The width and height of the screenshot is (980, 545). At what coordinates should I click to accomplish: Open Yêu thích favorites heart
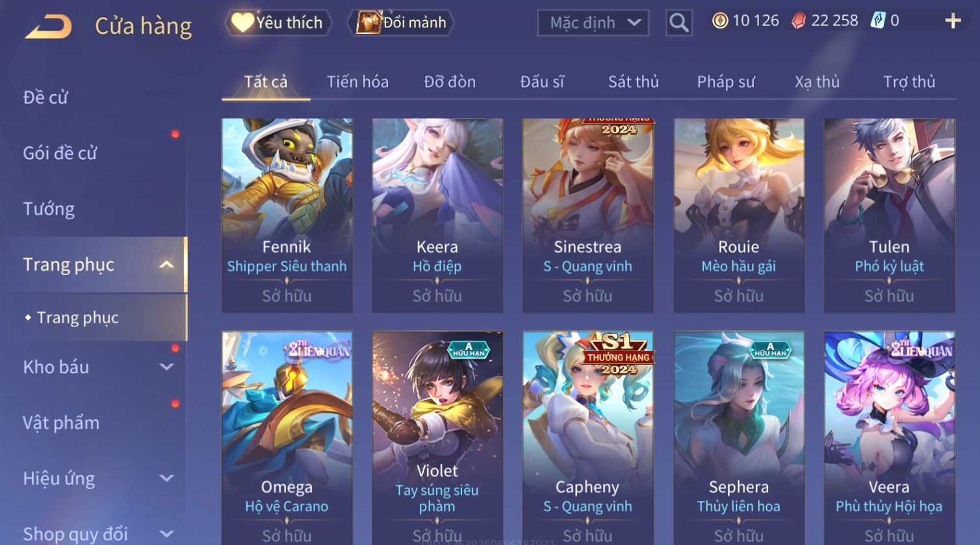(x=242, y=23)
